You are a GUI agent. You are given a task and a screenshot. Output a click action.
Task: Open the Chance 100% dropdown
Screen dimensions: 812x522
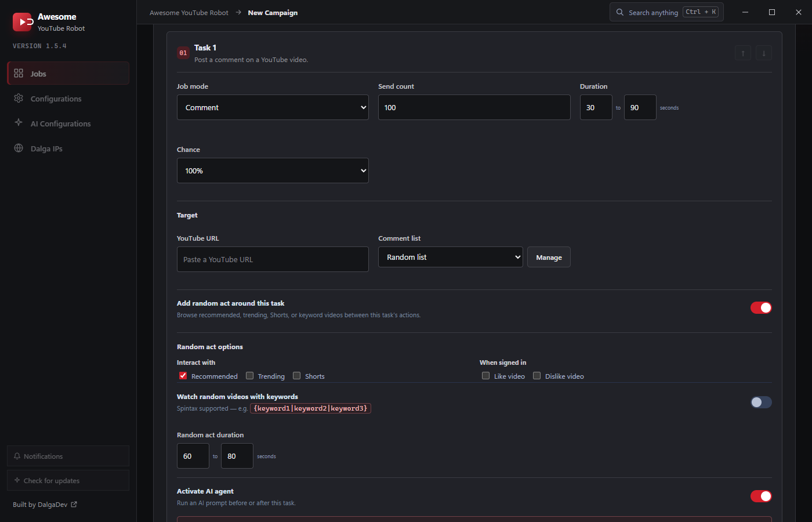(x=273, y=171)
